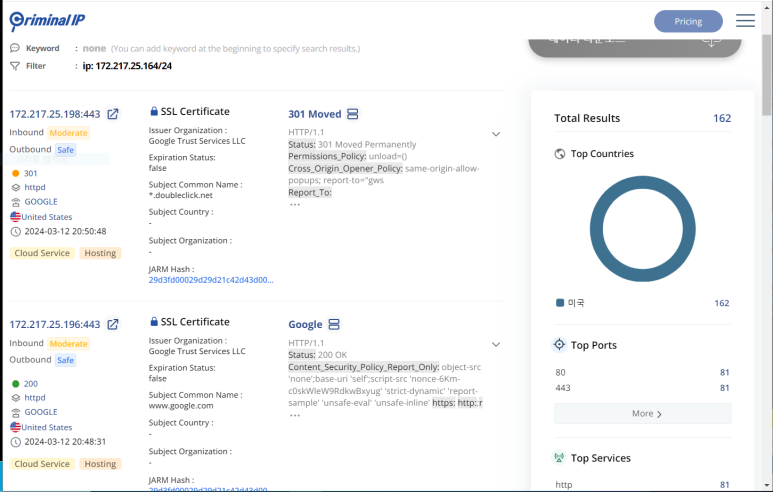Click the Keyword speech bubble icon
Viewport: 773px width, 492px height.
coord(15,48)
